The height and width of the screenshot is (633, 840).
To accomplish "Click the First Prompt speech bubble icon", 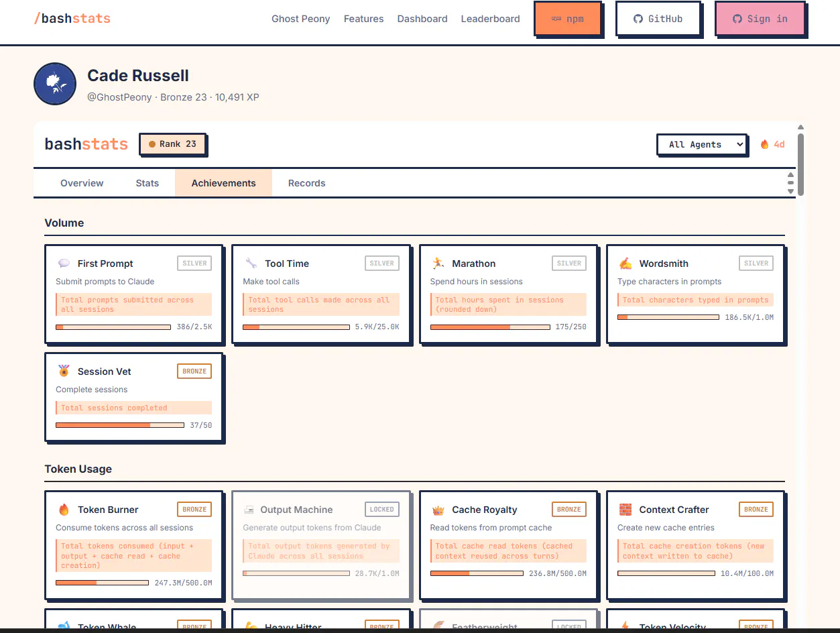I will point(64,264).
